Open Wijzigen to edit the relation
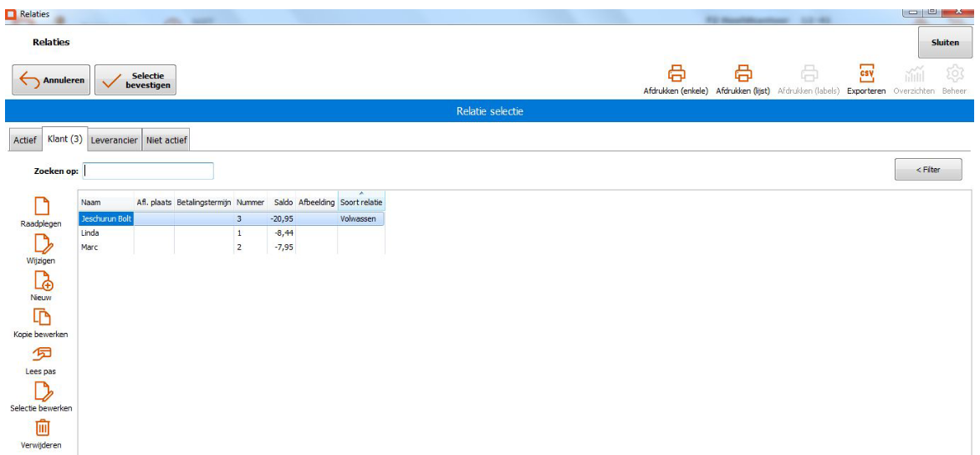980x455 pixels. [x=41, y=243]
